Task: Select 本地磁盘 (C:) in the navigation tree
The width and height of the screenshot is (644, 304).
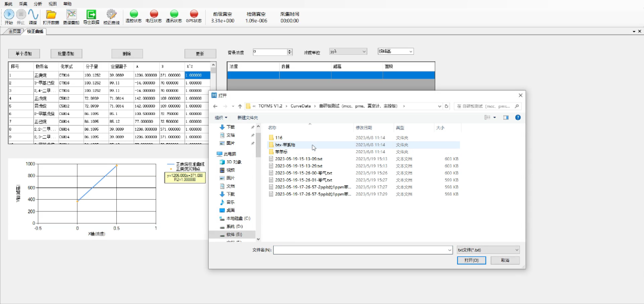Action: pyautogui.click(x=239, y=219)
